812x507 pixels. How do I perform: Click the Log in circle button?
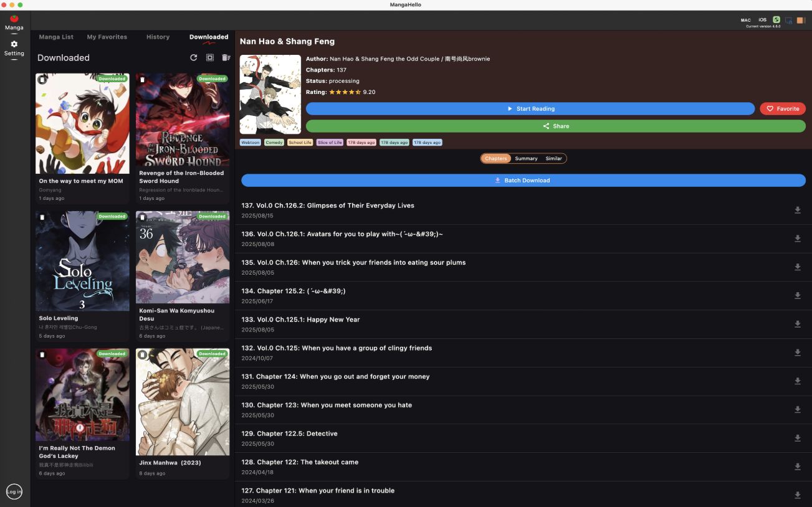14,491
